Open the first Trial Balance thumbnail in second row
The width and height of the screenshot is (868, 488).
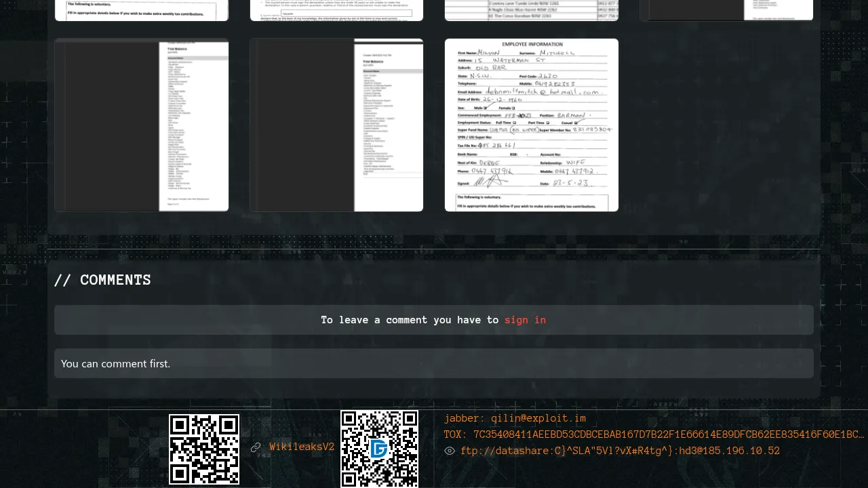coord(142,125)
